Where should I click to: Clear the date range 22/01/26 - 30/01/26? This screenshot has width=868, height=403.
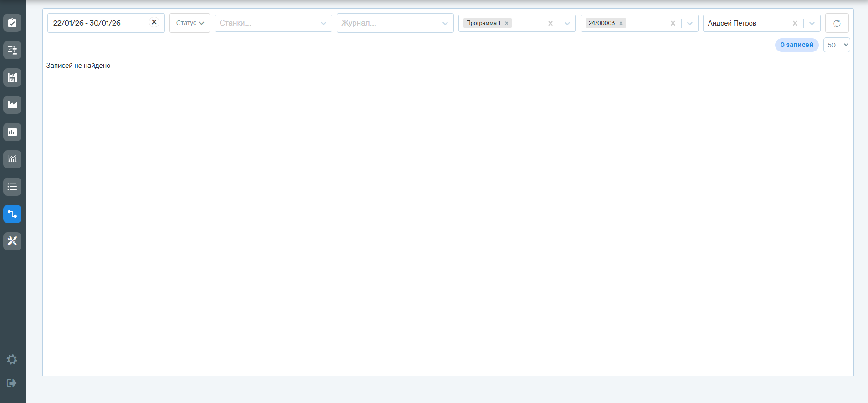(x=154, y=22)
